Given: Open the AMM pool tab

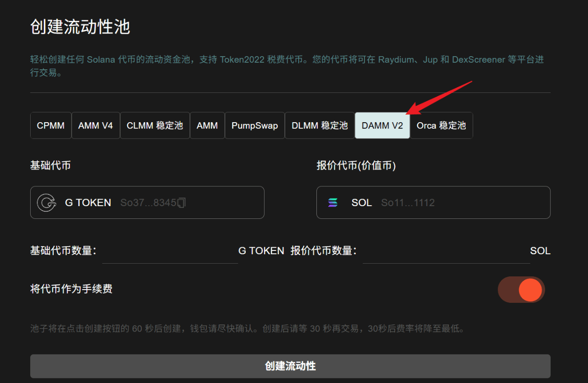Looking at the screenshot, I should tap(207, 125).
